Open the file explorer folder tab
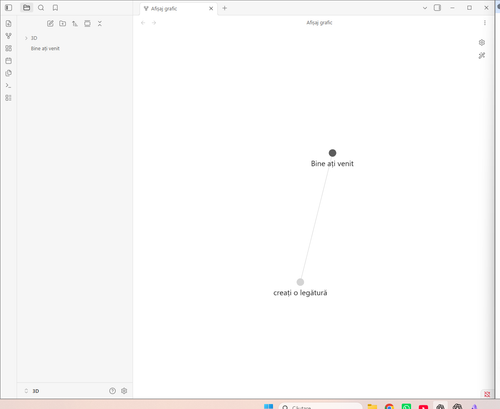The width and height of the screenshot is (500, 409). pos(27,8)
